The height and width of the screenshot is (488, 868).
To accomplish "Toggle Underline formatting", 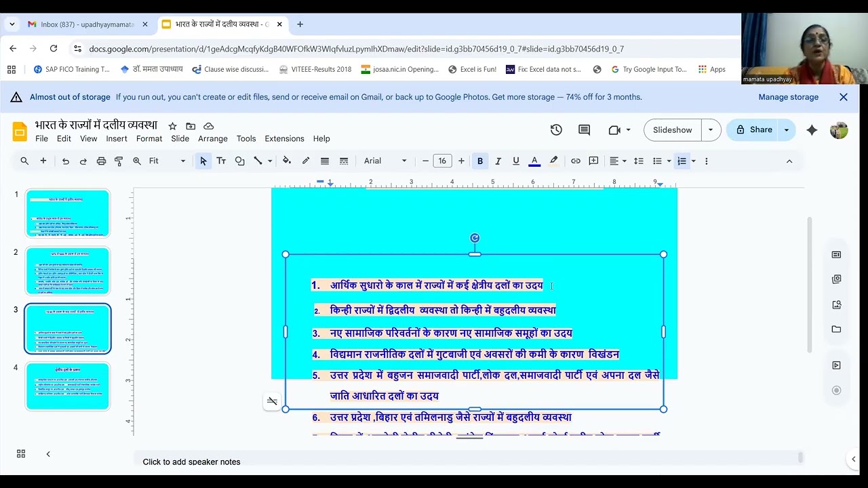I will point(516,161).
